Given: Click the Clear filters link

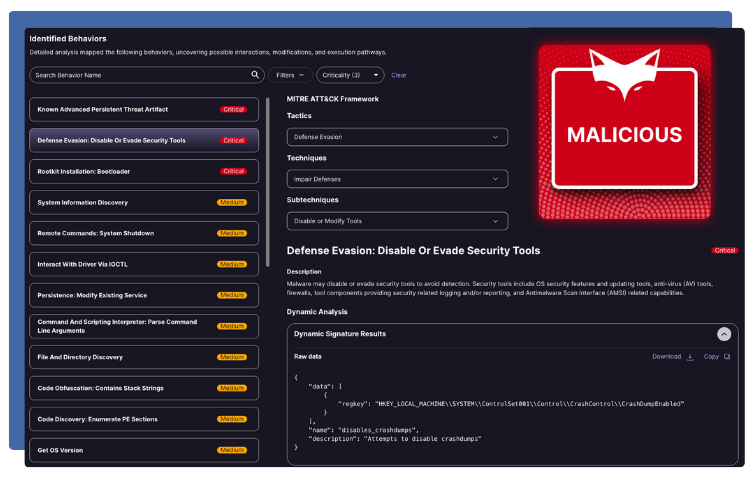Looking at the screenshot, I should coord(398,75).
